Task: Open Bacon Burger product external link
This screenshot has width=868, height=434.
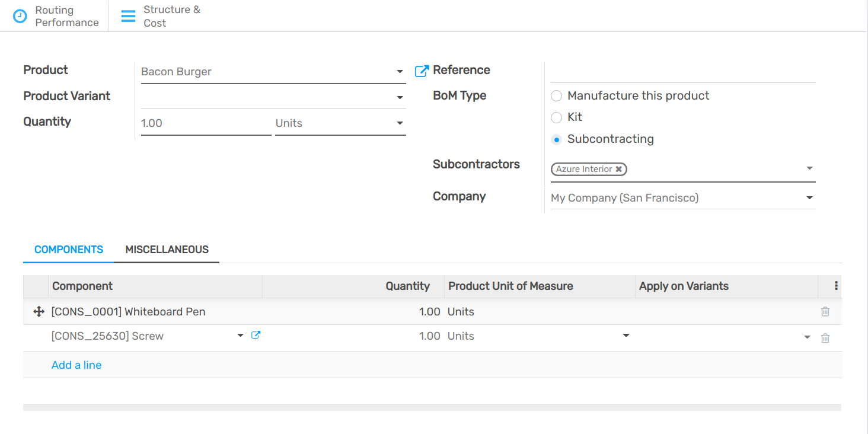Action: 421,71
